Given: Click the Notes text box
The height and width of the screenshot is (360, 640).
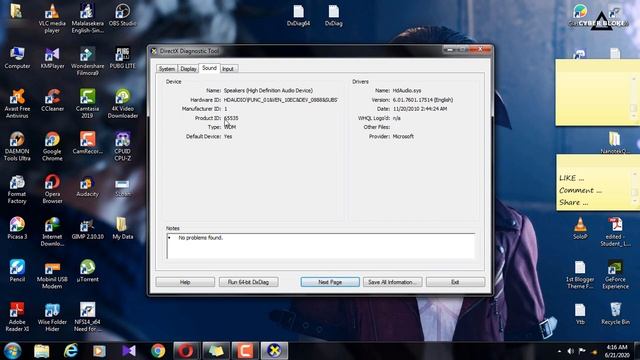Looking at the screenshot, I should [321, 246].
